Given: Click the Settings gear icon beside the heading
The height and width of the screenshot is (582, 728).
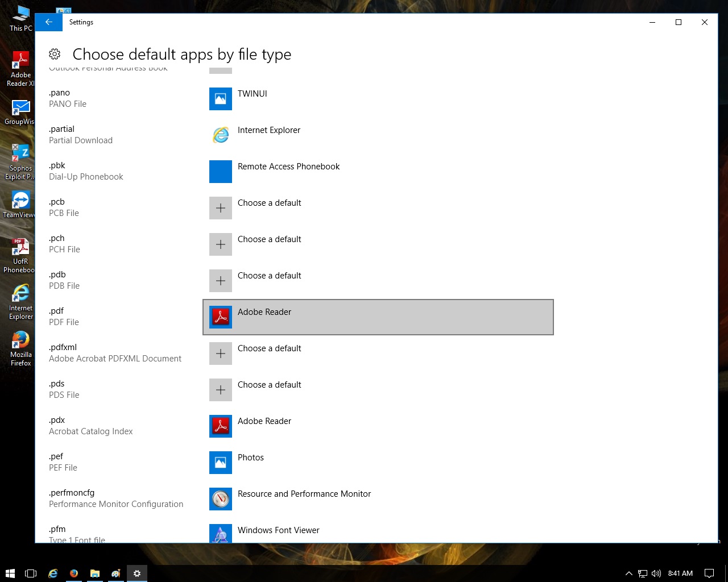Looking at the screenshot, I should point(55,54).
